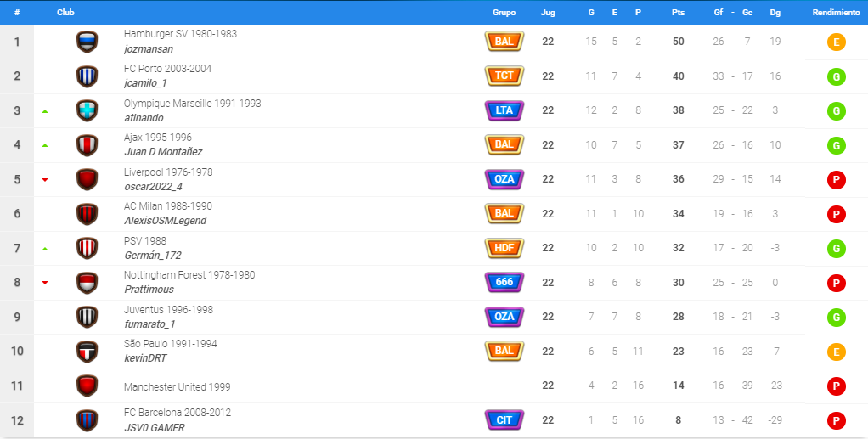
Task: Click the 666 group badge
Action: click(504, 282)
